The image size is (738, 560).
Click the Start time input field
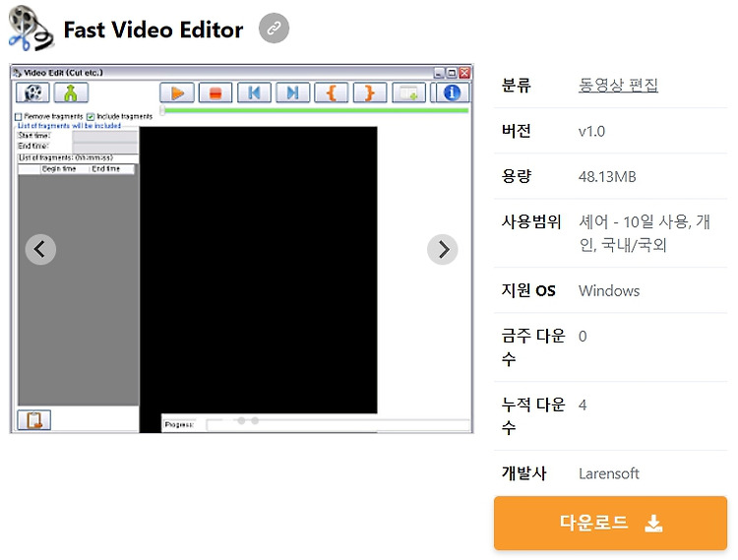click(105, 136)
